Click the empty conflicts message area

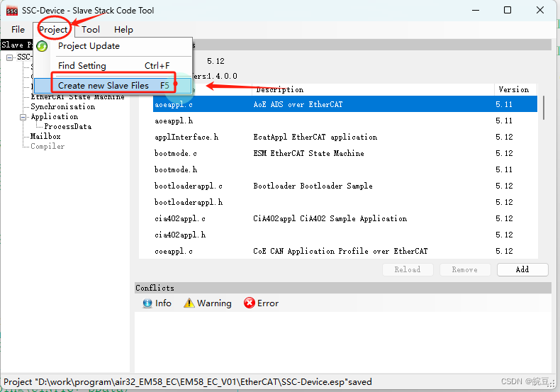point(343,342)
